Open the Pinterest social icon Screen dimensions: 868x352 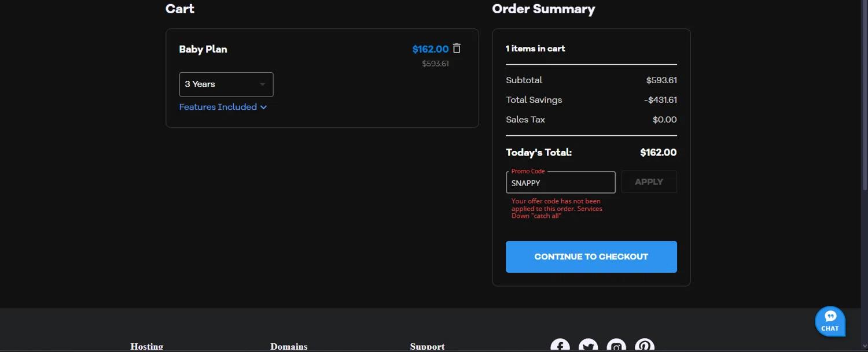tap(645, 346)
